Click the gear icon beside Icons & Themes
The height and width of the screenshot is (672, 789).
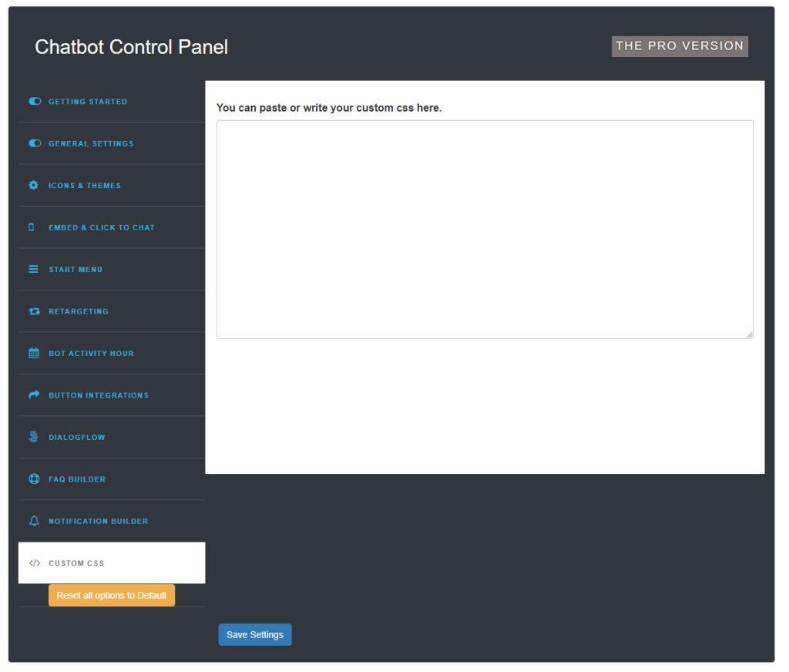33,185
